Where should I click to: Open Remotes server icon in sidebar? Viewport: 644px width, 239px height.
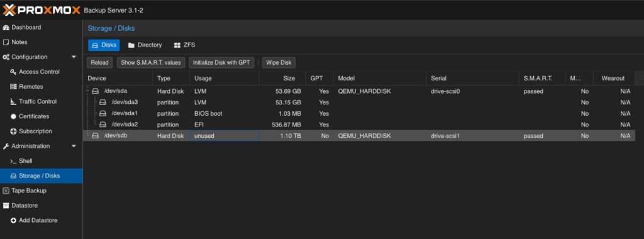coord(13,87)
